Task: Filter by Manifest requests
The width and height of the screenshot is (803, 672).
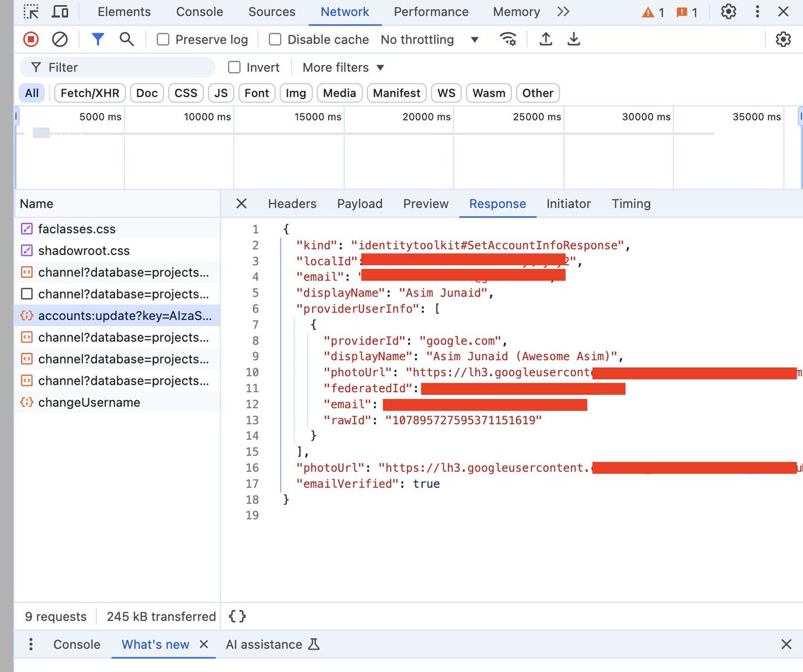Action: (x=397, y=93)
